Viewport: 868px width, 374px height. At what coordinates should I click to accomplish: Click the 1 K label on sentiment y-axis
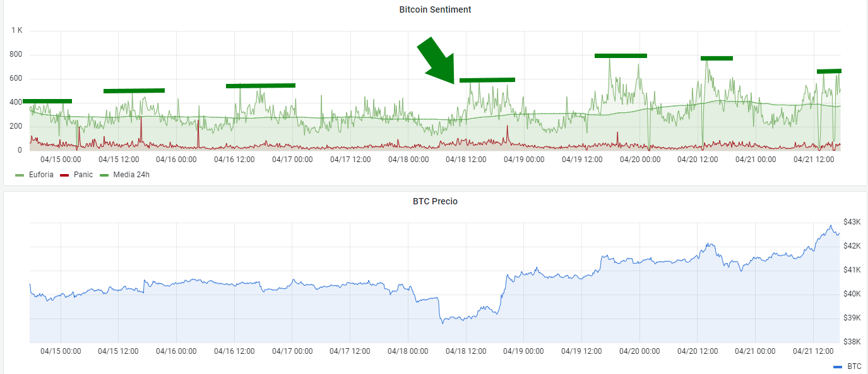click(x=16, y=30)
